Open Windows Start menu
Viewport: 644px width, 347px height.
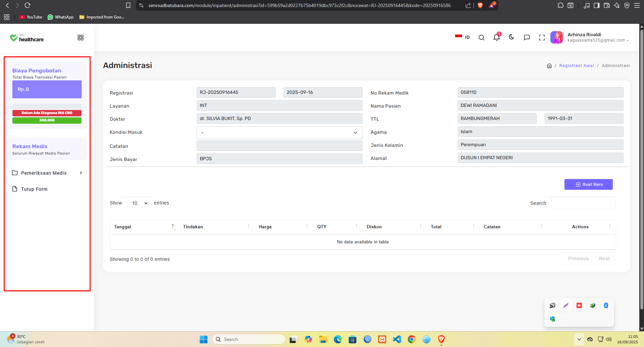click(x=203, y=339)
